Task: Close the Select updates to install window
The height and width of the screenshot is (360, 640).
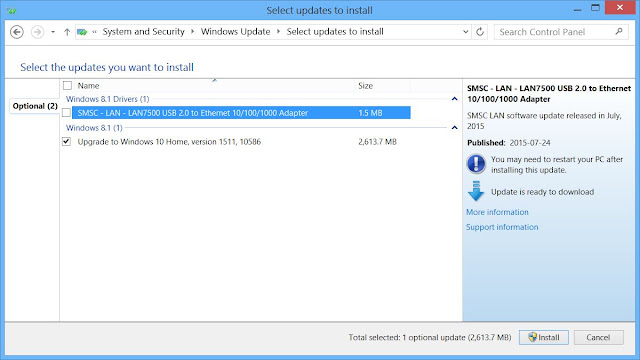Action: click(620, 8)
